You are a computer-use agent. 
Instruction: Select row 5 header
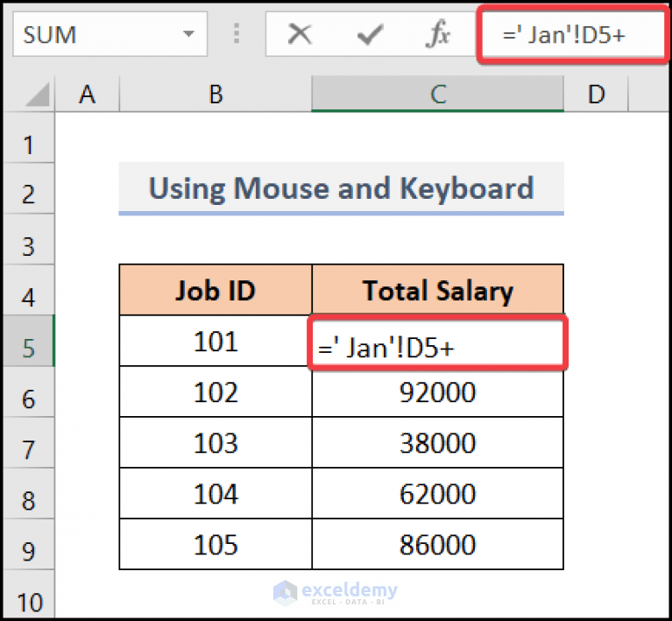click(x=29, y=341)
